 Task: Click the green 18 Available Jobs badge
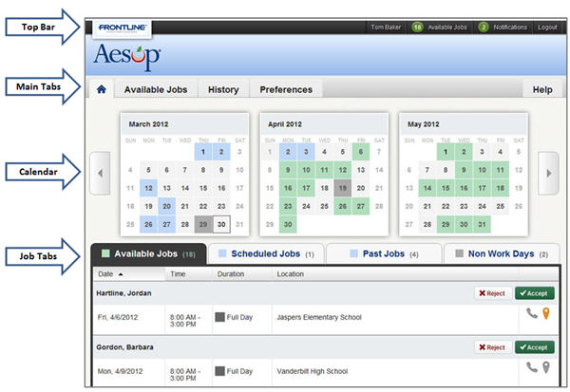[417, 28]
